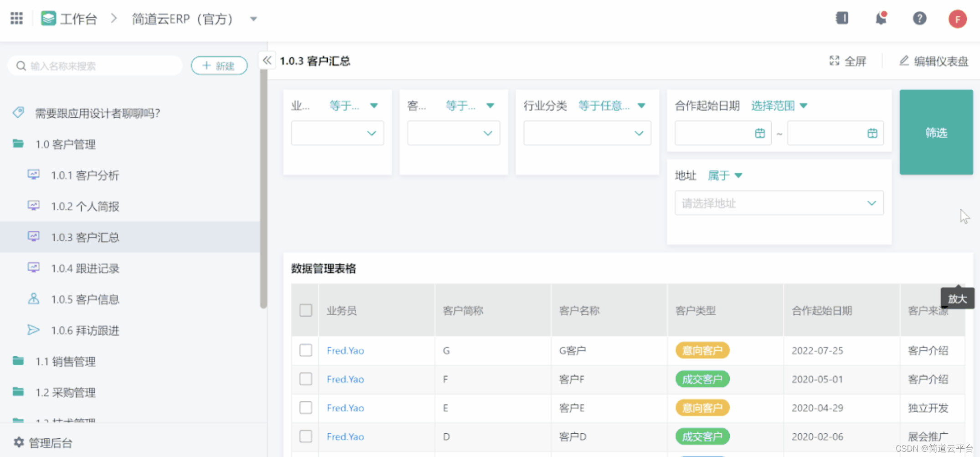The width and height of the screenshot is (980, 457).
Task: Click the pencil icon for 编辑仪表盘
Action: point(904,61)
